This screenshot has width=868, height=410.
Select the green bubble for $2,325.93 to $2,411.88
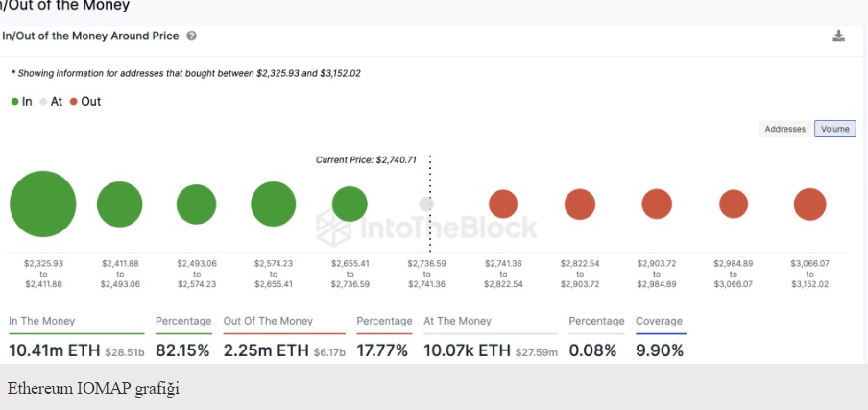[42, 204]
